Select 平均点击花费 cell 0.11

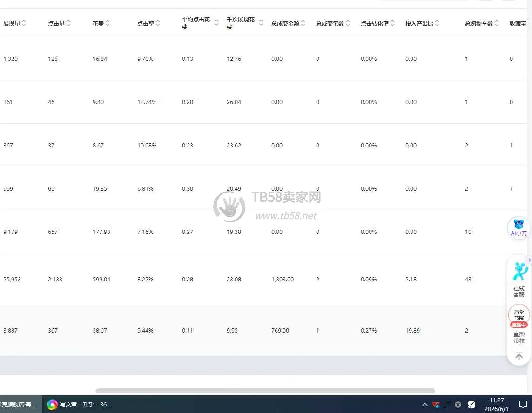pos(187,330)
